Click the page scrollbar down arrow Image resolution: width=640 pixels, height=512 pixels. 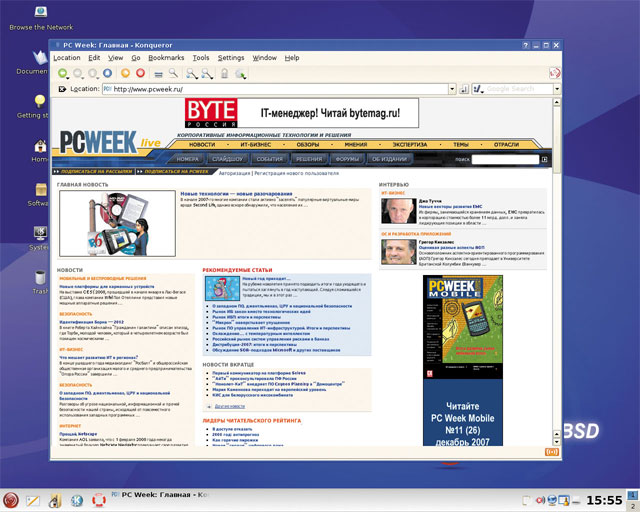(x=557, y=442)
